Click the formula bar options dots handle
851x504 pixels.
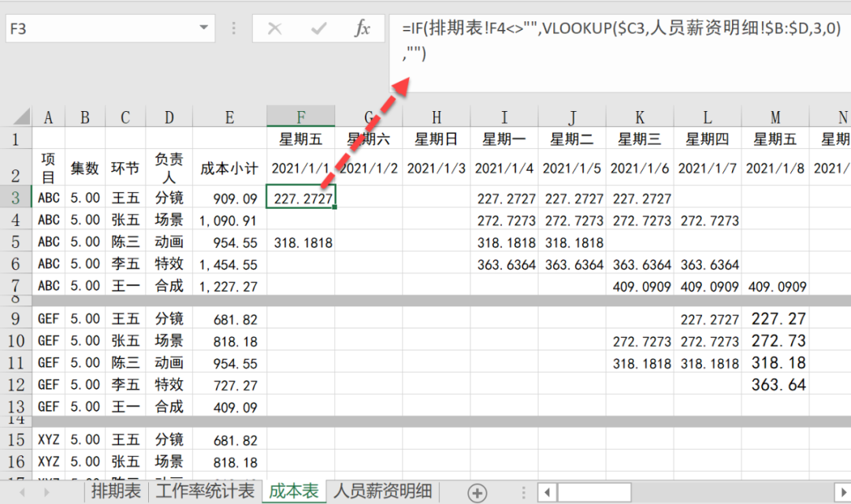[234, 28]
